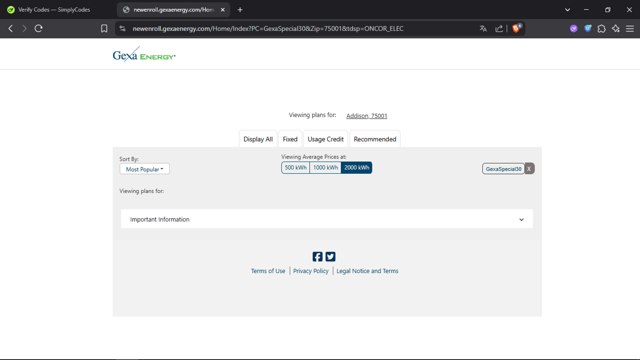Remove the GexaSpecial30 promo code with X
The width and height of the screenshot is (640, 360).
coord(529,169)
